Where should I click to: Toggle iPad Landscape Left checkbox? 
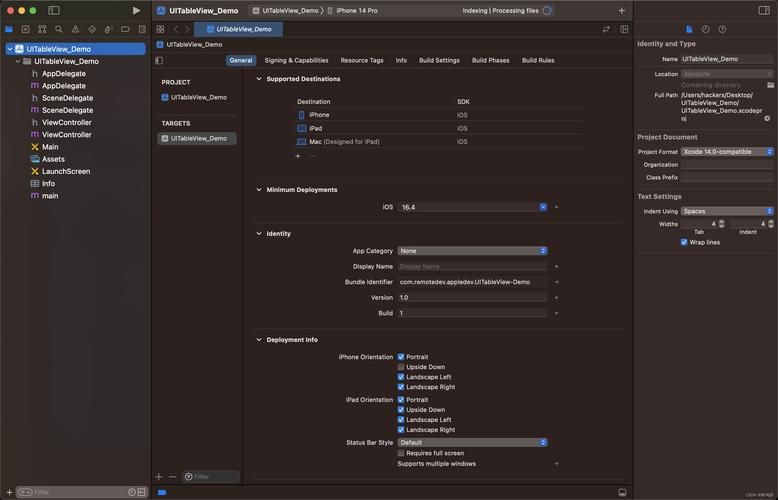point(401,420)
